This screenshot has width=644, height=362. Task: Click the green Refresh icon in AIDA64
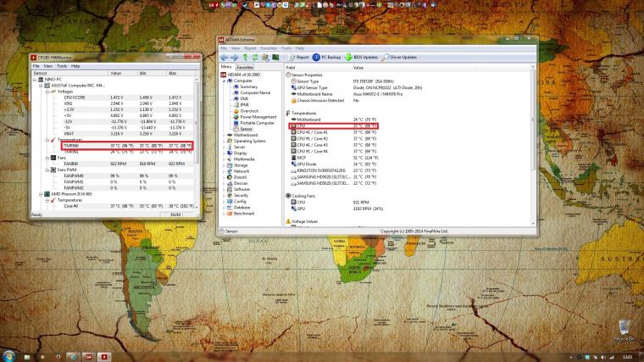pyautogui.click(x=256, y=57)
